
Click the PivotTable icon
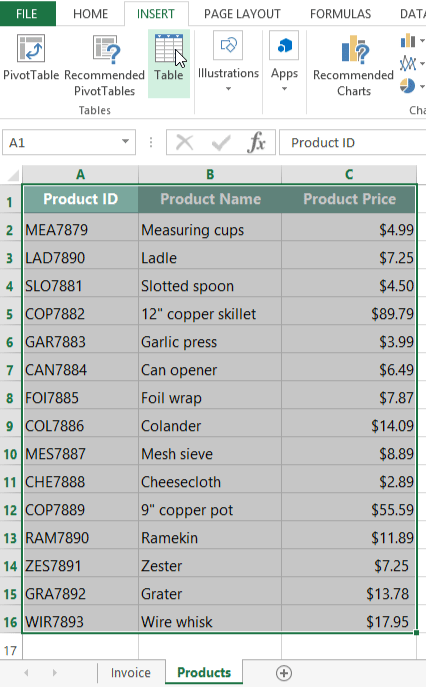(31, 48)
